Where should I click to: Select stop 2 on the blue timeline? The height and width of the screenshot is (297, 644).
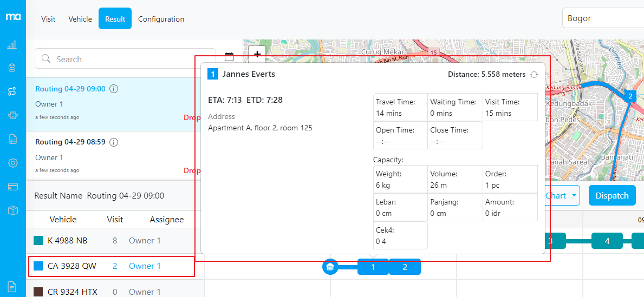click(x=405, y=267)
